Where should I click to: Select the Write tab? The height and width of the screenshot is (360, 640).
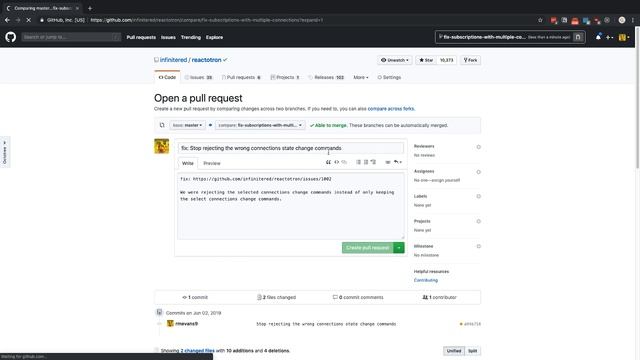point(188,163)
